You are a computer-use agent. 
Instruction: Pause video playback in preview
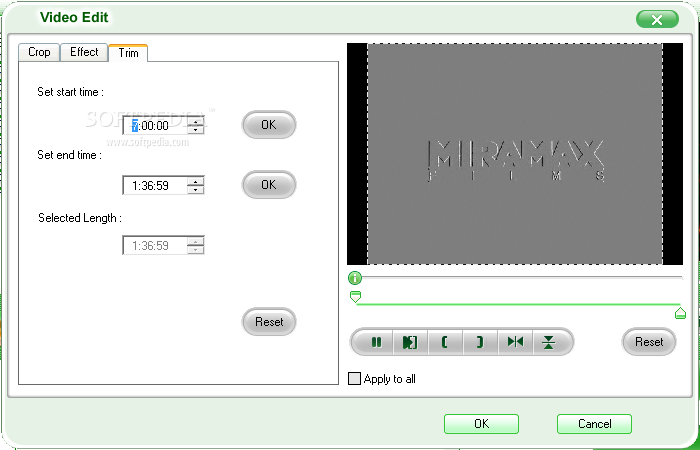coord(374,342)
